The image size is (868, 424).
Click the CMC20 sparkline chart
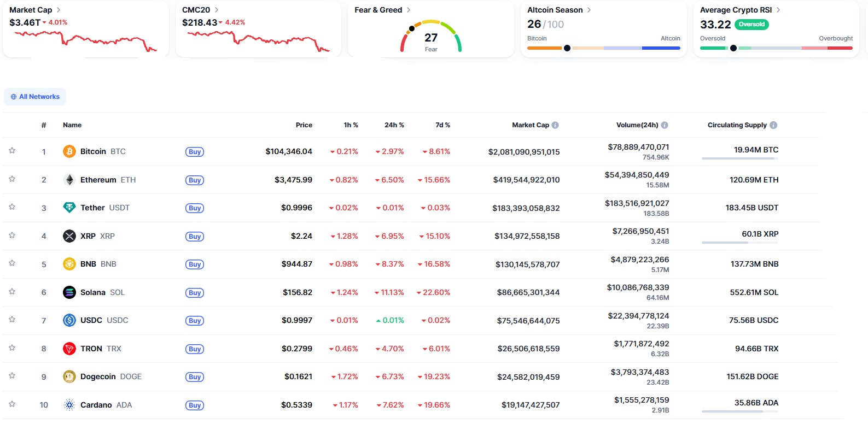pos(258,41)
